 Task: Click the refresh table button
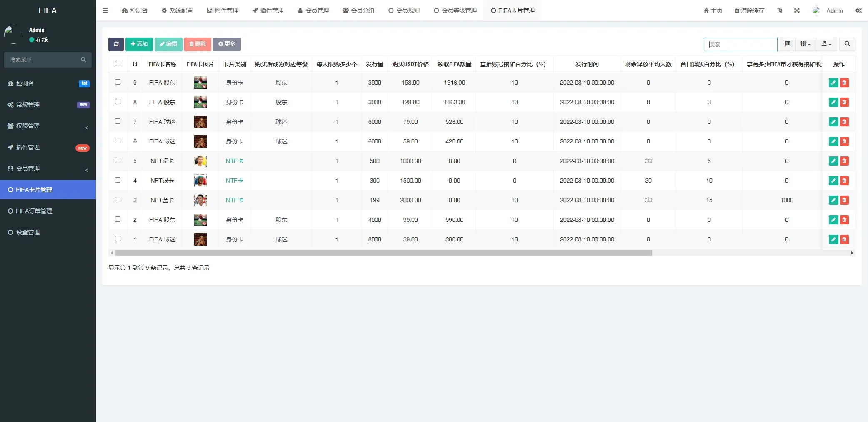click(116, 44)
